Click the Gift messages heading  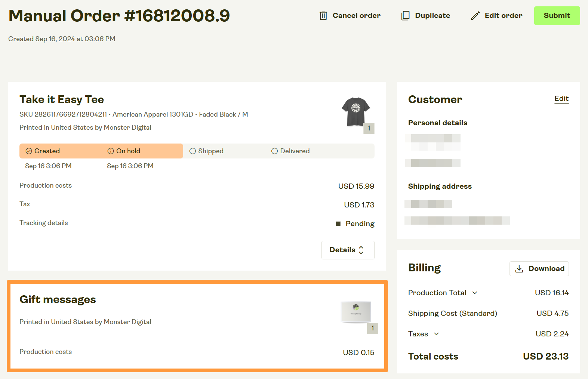58,299
